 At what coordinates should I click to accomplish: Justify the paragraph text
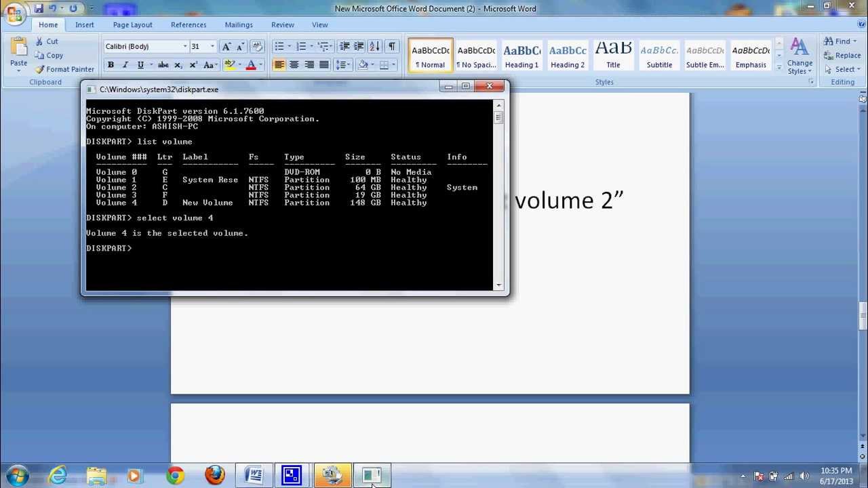pos(323,65)
